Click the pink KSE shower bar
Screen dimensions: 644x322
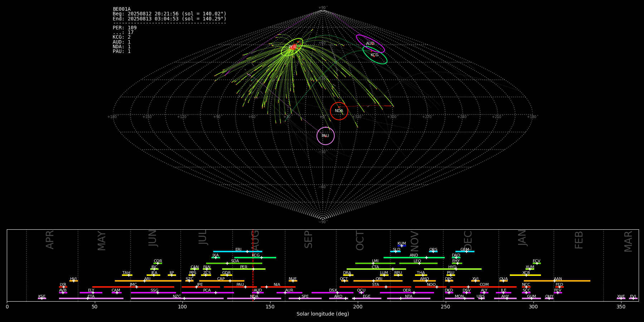pos(42,298)
